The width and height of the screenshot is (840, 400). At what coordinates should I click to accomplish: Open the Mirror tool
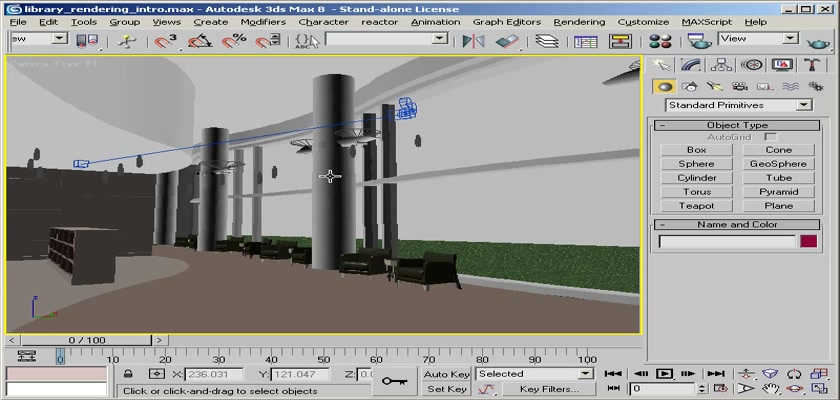[x=474, y=40]
